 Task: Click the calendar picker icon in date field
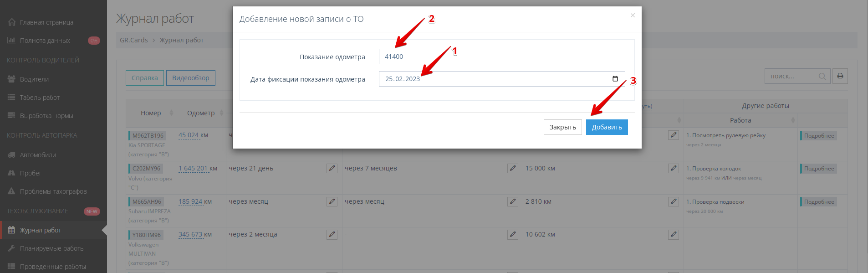[x=615, y=79]
